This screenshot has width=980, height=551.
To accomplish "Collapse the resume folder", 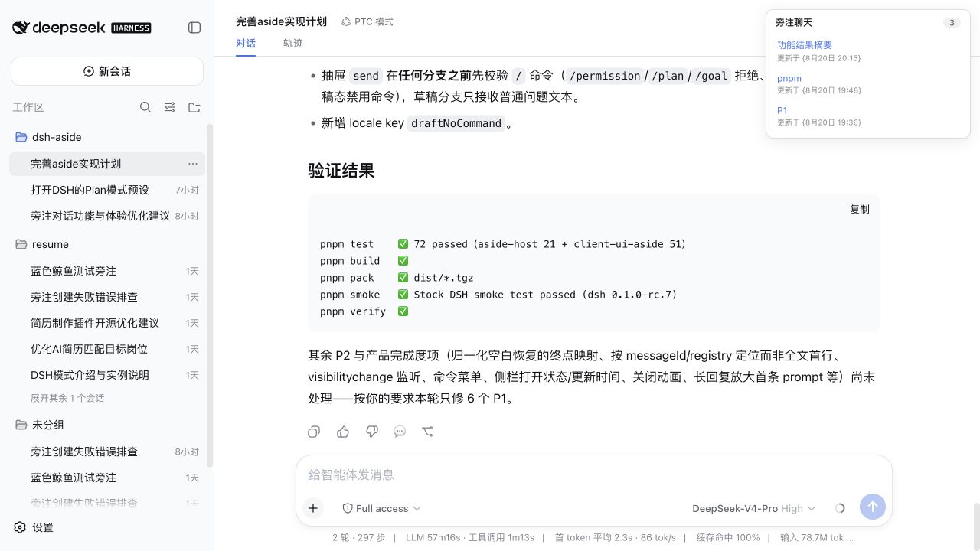I will (21, 244).
